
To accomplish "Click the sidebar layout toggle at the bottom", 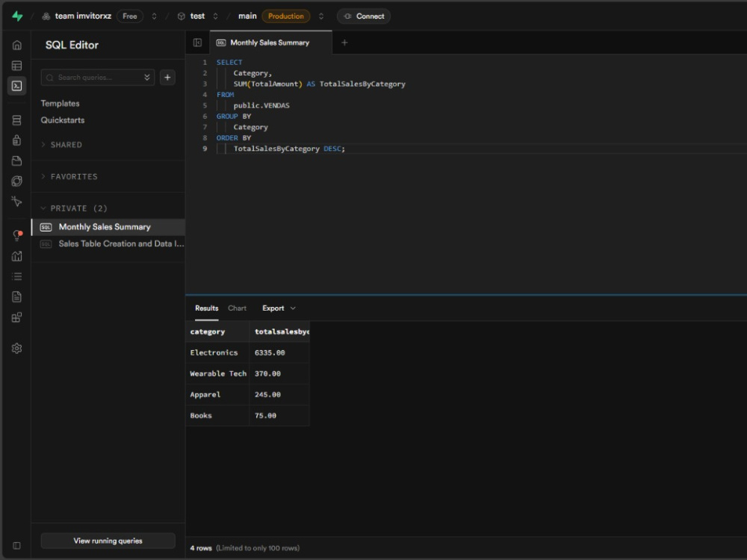I will (x=16, y=545).
